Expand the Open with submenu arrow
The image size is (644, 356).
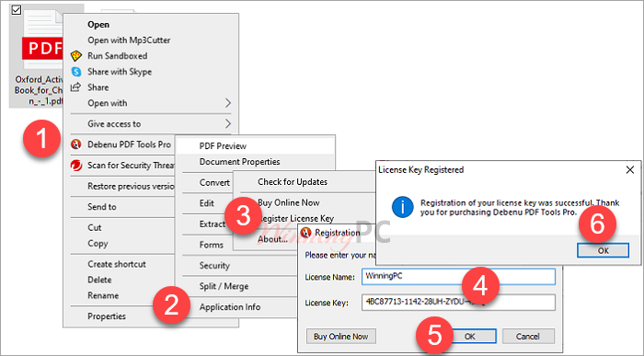point(228,103)
